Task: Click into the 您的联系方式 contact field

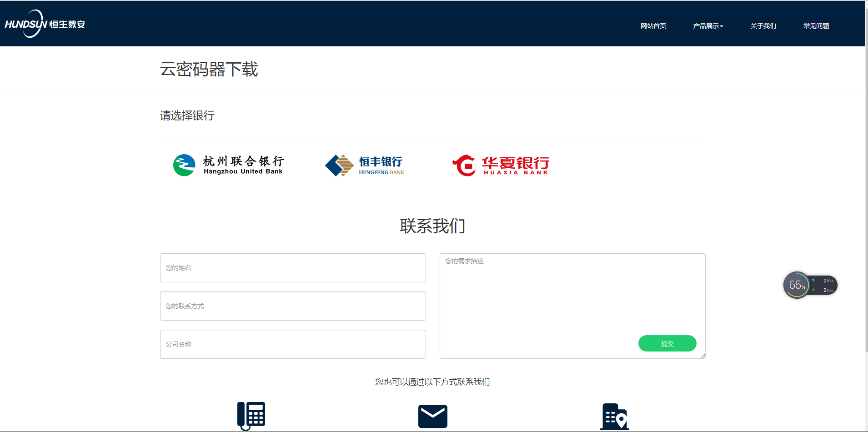Action: [293, 306]
